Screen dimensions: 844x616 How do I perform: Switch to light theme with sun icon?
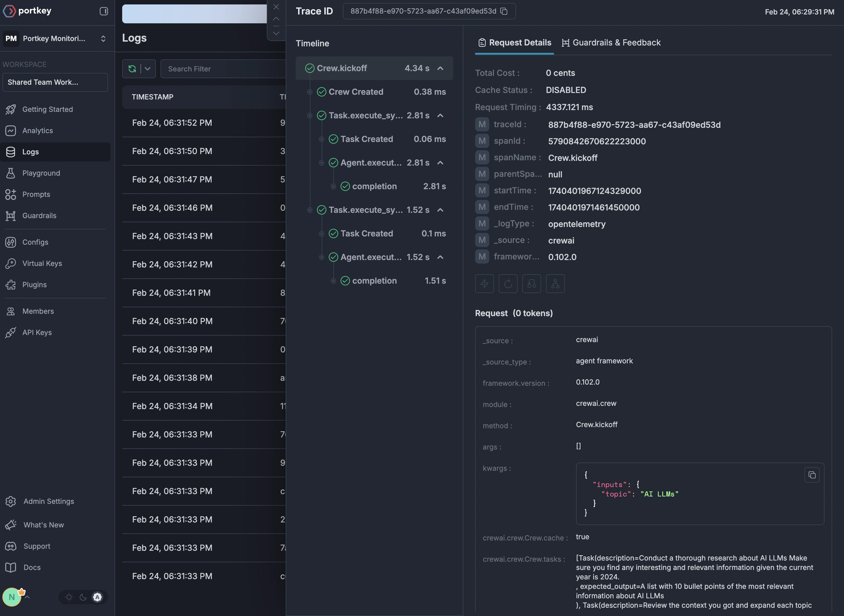(69, 597)
